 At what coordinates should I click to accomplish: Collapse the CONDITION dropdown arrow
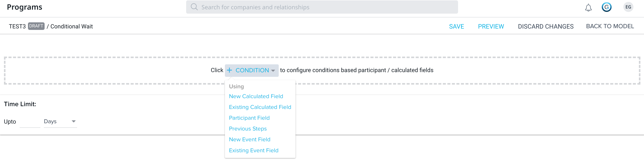pyautogui.click(x=273, y=71)
